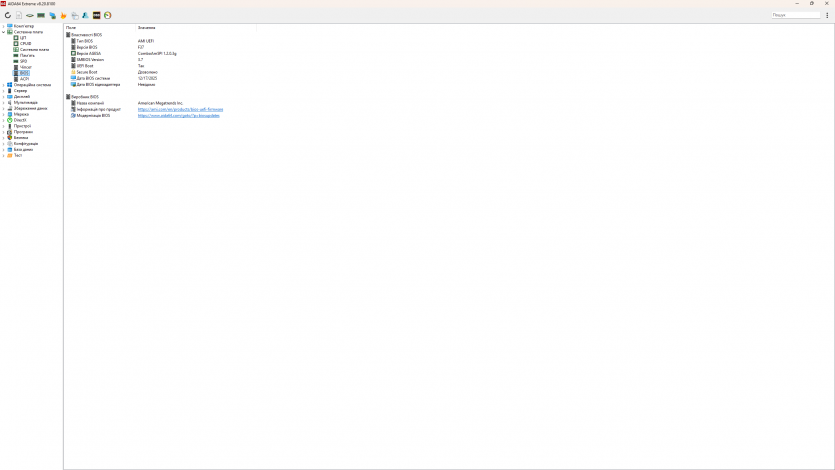The height and width of the screenshot is (470, 835).
Task: Click the 12/17/2025 BIOS date value
Action: [x=148, y=78]
